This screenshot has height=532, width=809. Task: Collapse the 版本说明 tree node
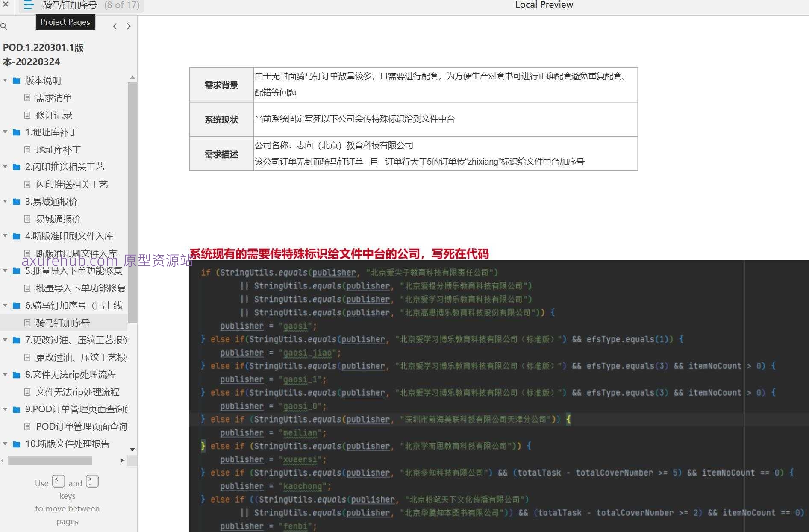5,80
